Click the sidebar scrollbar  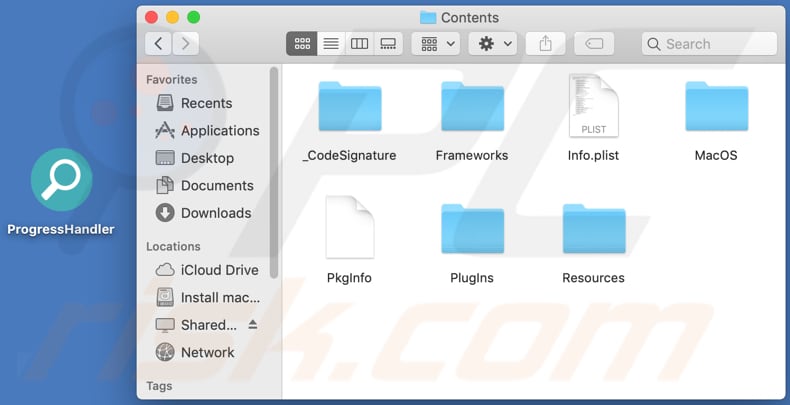pos(274,172)
